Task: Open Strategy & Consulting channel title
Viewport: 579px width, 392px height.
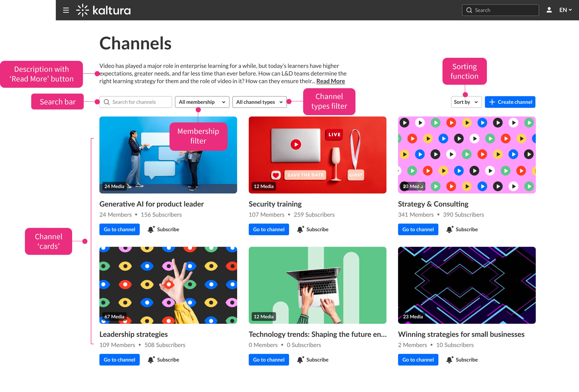Action: pos(433,204)
